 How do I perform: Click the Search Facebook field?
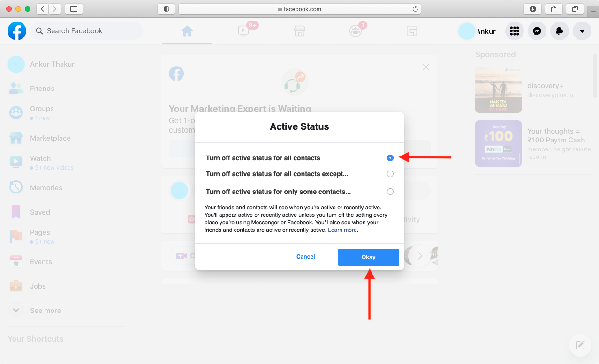click(x=87, y=31)
